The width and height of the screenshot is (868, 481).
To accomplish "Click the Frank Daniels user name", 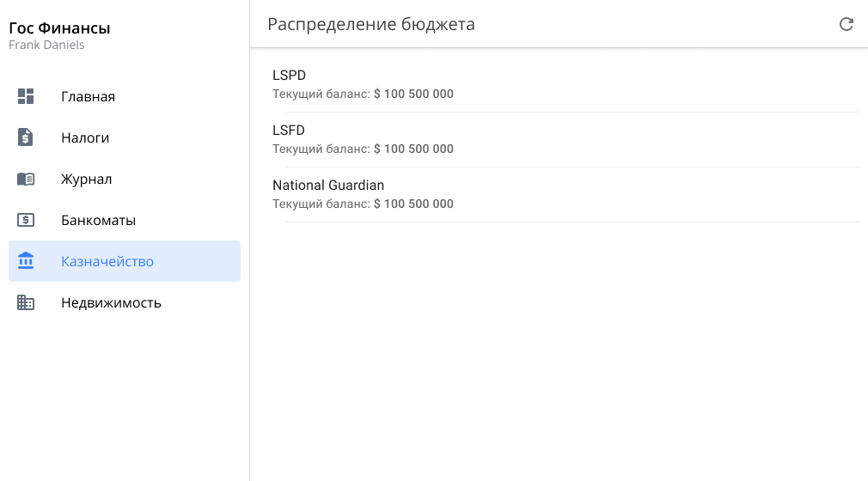I will [46, 45].
